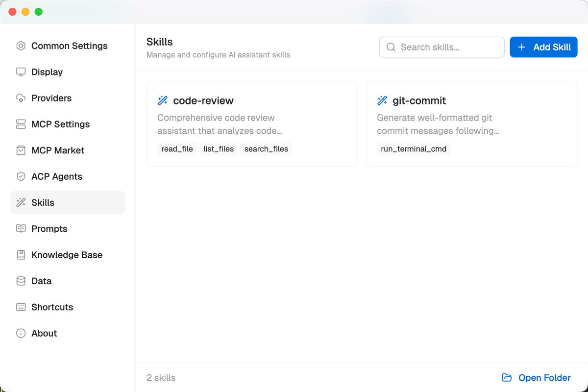588x392 pixels.
Task: Click the About info icon
Action: coord(20,333)
